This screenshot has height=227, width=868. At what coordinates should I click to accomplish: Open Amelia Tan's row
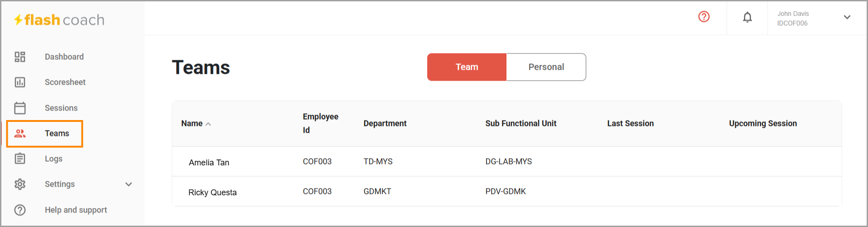click(506, 161)
